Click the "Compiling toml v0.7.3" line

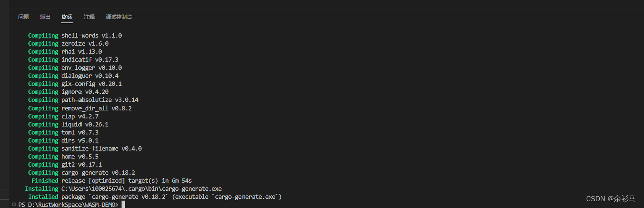63,132
